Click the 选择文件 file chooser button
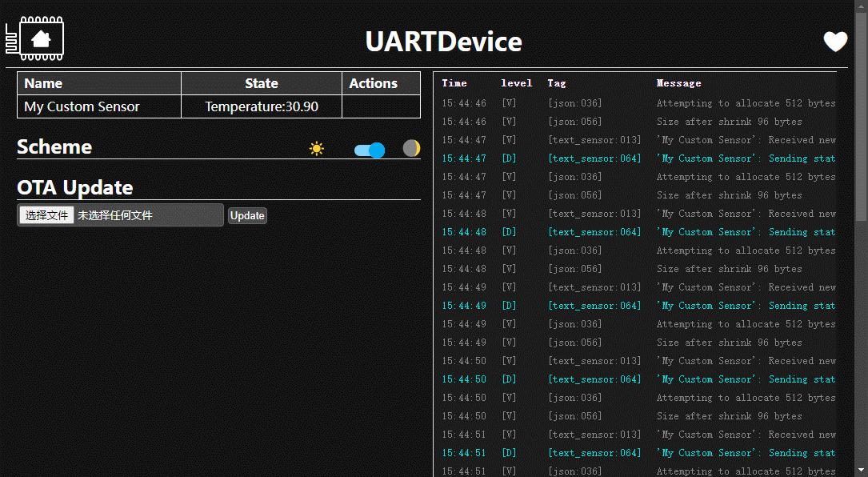 pyautogui.click(x=46, y=214)
